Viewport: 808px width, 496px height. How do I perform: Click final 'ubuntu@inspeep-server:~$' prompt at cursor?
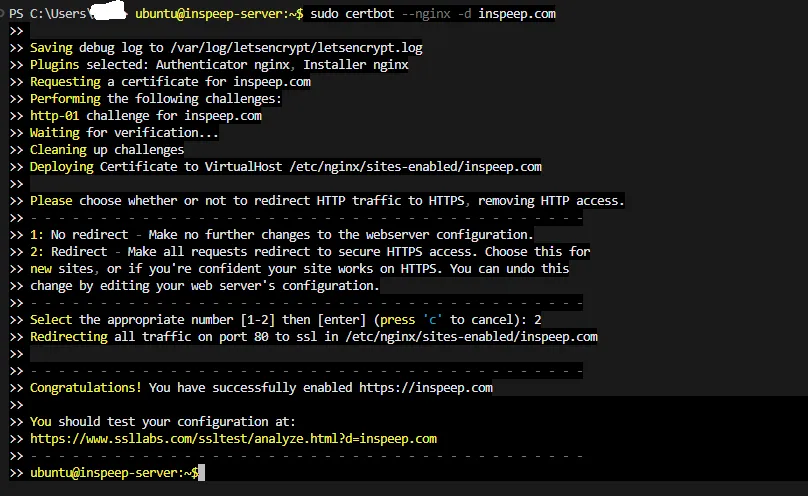click(x=114, y=473)
